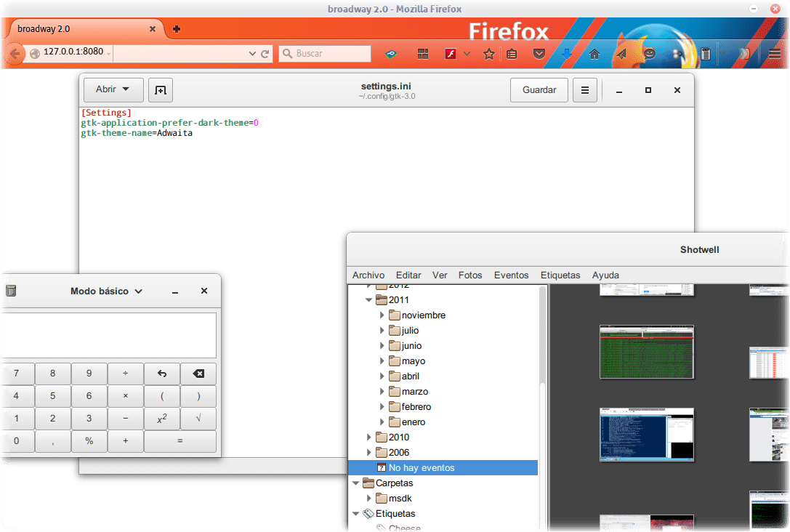The image size is (790, 532).
Task: Open Modo básico mode dropdown
Action: (106, 291)
